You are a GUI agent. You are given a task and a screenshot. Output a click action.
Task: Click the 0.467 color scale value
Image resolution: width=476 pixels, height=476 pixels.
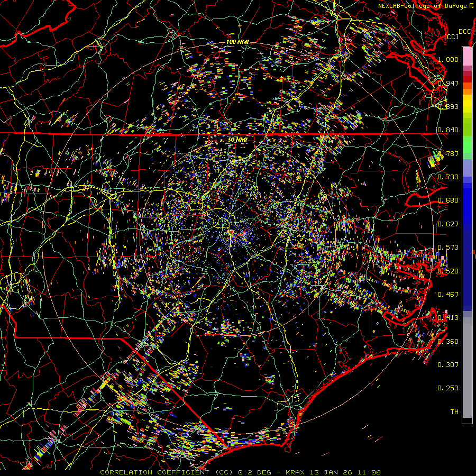[x=448, y=294]
